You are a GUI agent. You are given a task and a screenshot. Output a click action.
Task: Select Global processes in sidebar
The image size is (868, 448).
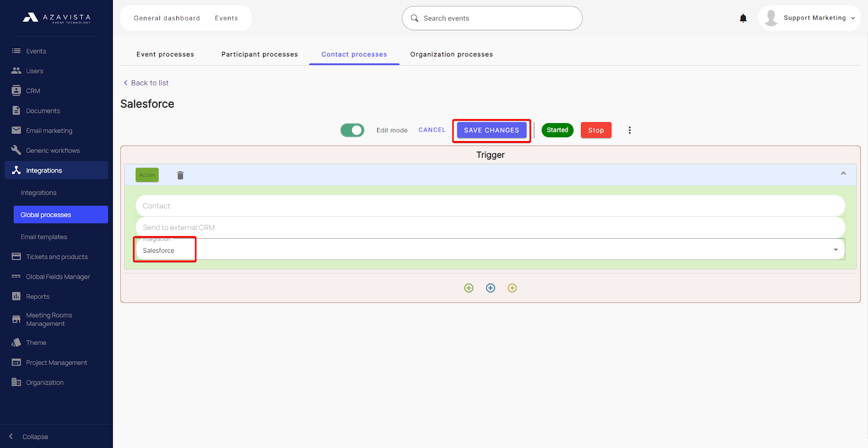pos(61,215)
